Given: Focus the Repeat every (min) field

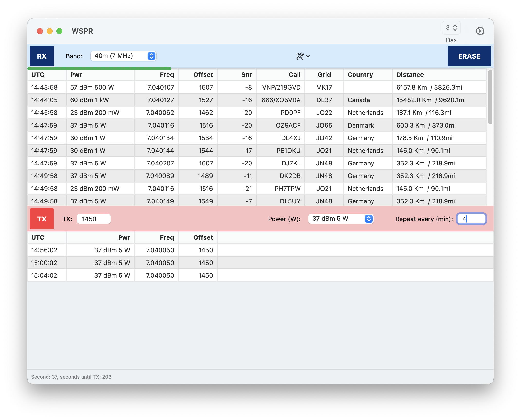Looking at the screenshot, I should coord(471,219).
